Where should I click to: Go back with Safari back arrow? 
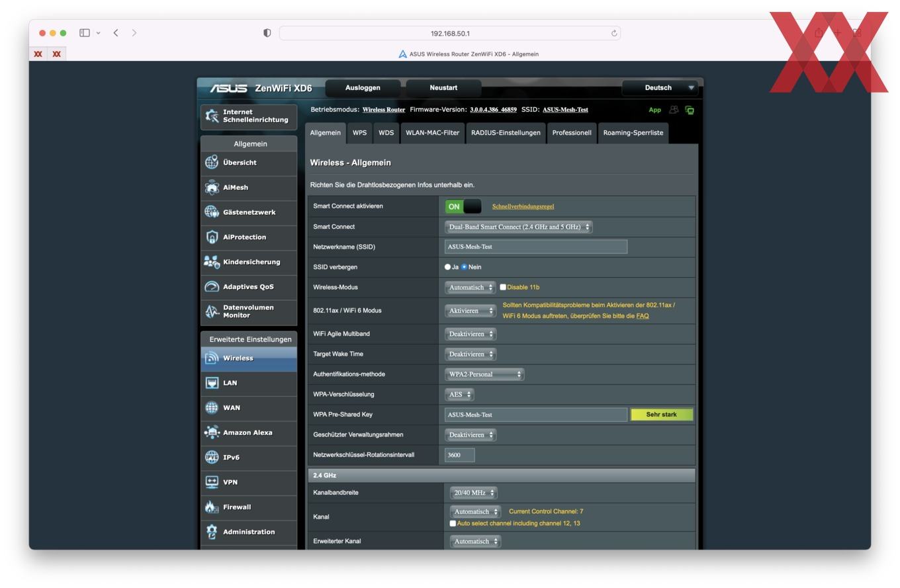[x=116, y=32]
